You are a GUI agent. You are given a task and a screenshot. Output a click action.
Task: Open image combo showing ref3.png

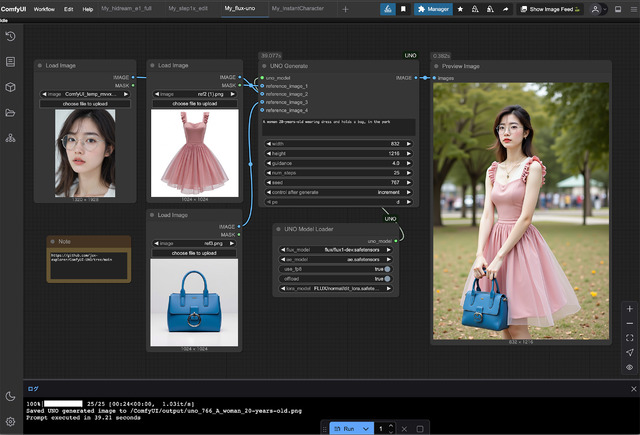(194, 243)
